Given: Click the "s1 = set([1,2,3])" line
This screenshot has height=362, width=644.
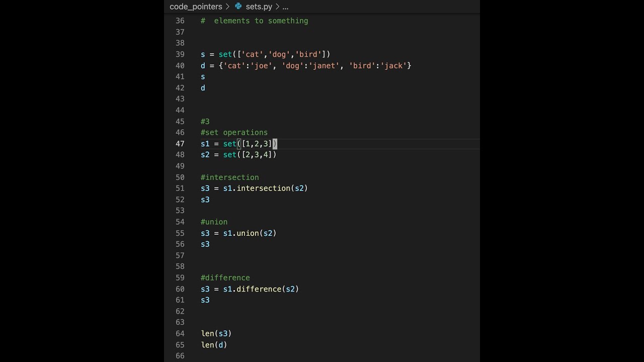Looking at the screenshot, I should tap(239, 144).
